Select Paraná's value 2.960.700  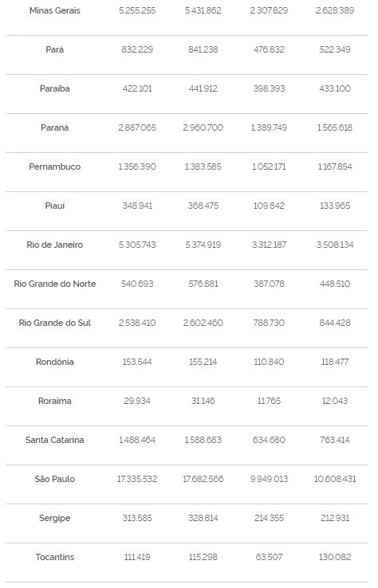pyautogui.click(x=203, y=127)
